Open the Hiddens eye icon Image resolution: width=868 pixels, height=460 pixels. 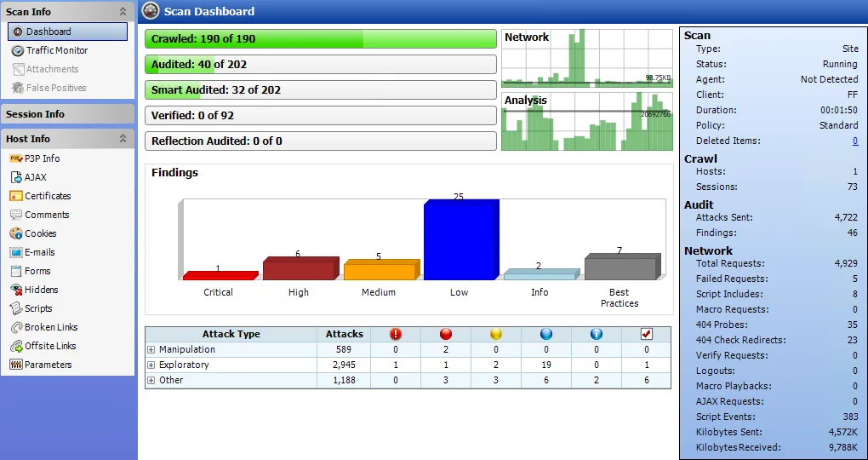click(x=15, y=290)
